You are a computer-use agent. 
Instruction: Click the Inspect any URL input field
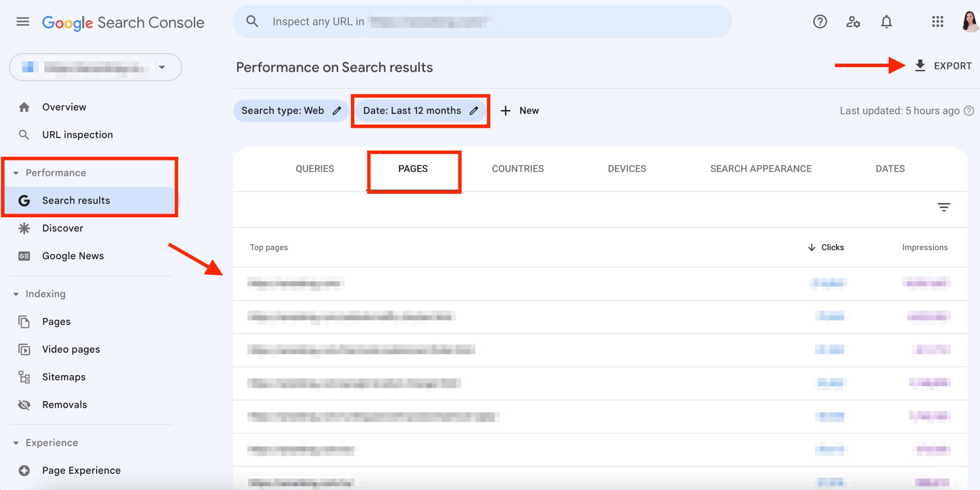(x=482, y=22)
